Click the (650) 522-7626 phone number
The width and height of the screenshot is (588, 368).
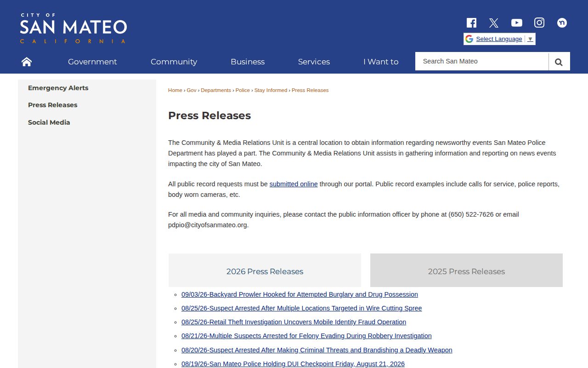point(471,214)
